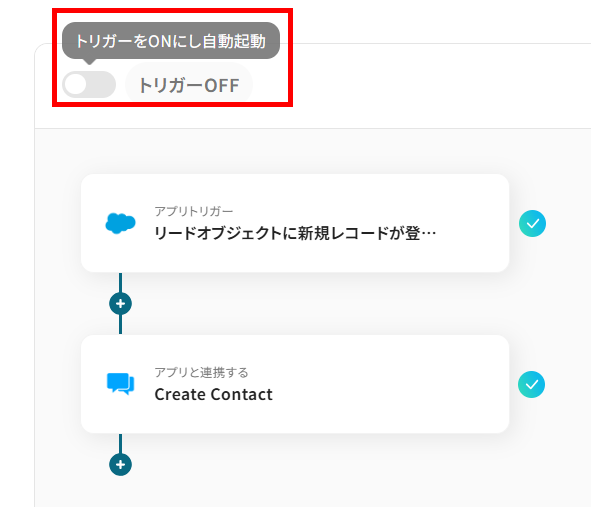Add step with plus below Create Contact
The image size is (591, 507).
[x=120, y=464]
